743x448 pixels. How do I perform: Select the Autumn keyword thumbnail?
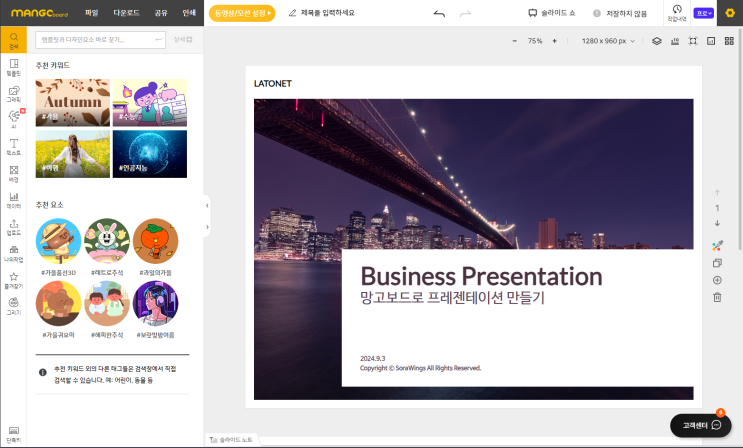click(x=73, y=101)
